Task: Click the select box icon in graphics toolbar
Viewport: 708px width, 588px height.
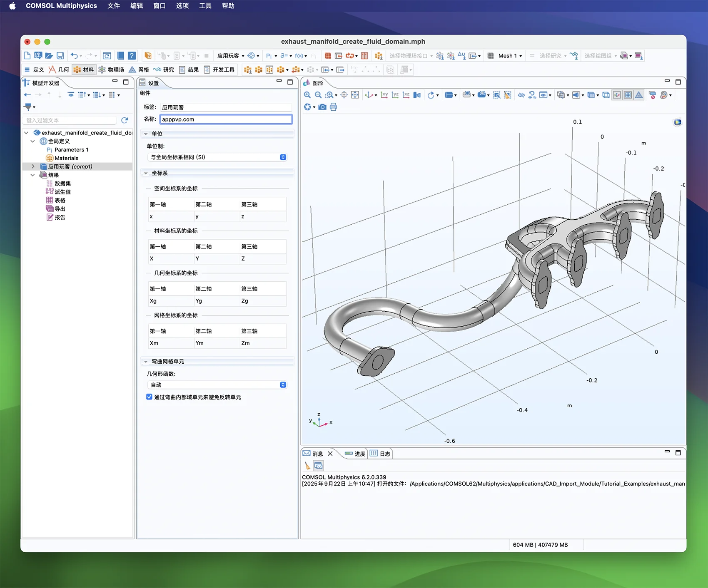Action: point(496,95)
